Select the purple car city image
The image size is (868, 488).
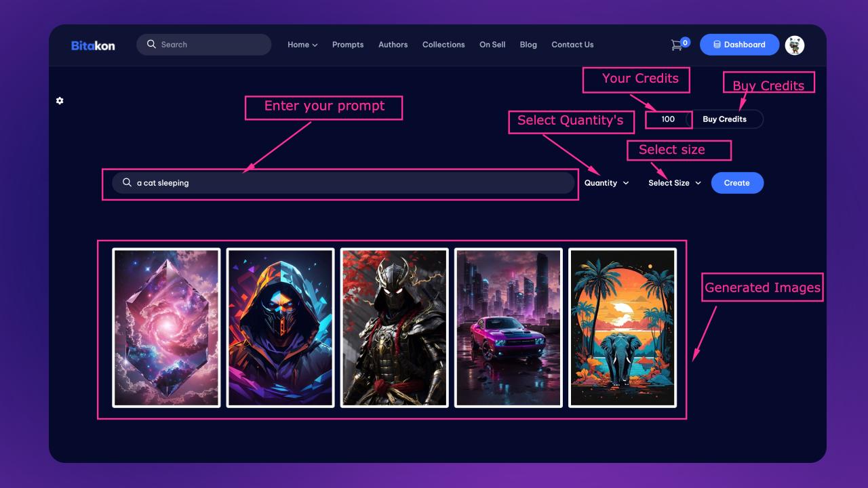coord(508,327)
